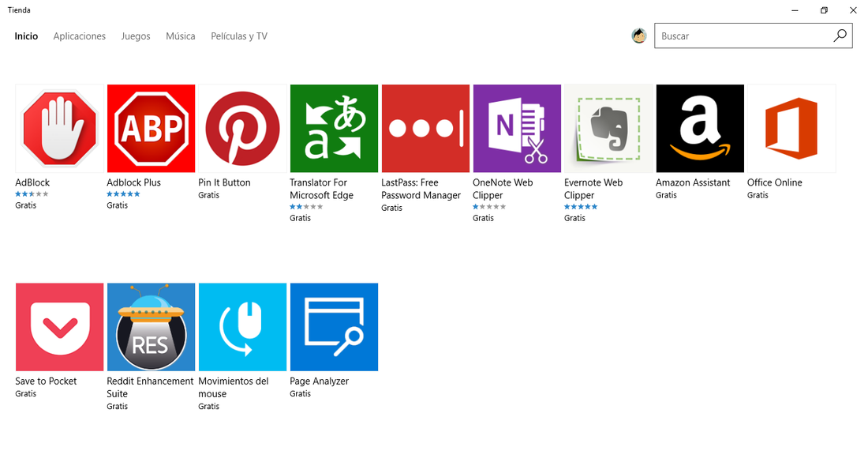Click the magnifying glass search icon
This screenshot has width=868, height=462.
(x=840, y=36)
